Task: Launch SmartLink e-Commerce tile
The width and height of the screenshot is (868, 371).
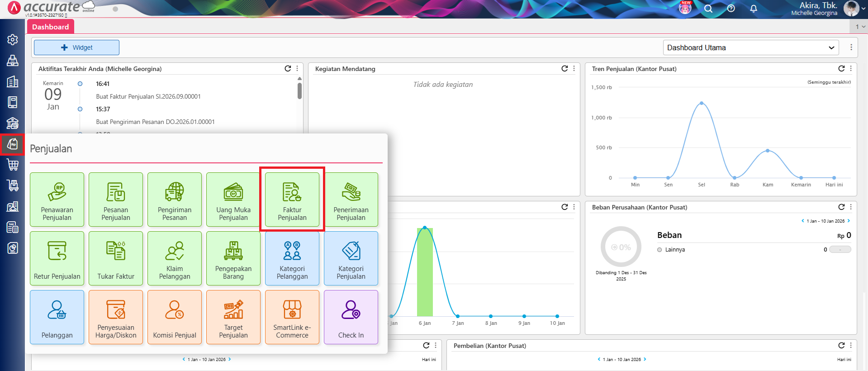Action: tap(292, 317)
